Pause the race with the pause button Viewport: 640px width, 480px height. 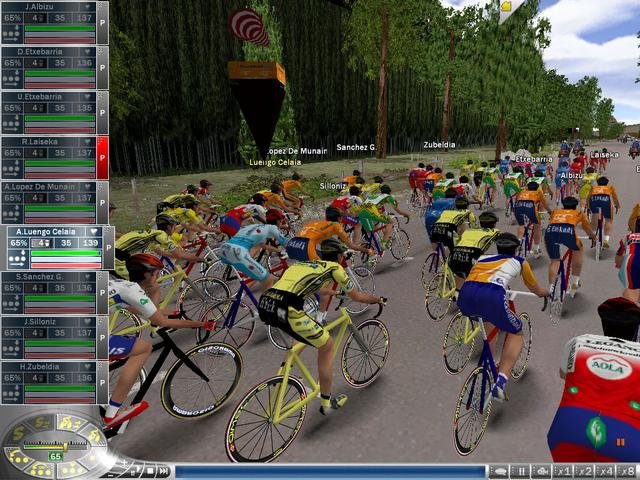click(520, 471)
